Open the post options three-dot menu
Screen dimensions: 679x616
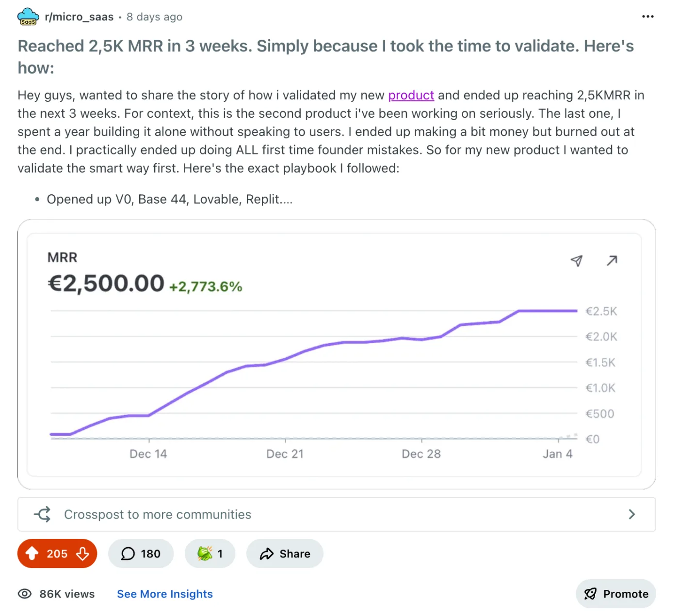point(647,16)
